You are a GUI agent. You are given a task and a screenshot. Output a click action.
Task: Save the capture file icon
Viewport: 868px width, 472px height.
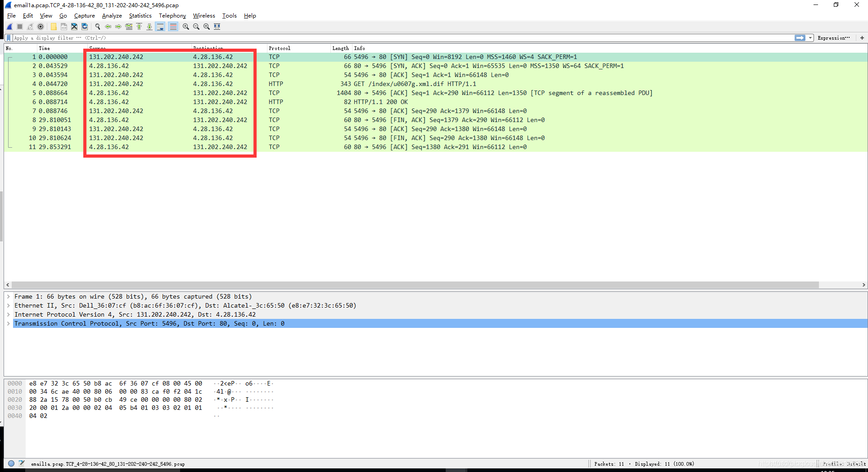[64, 27]
